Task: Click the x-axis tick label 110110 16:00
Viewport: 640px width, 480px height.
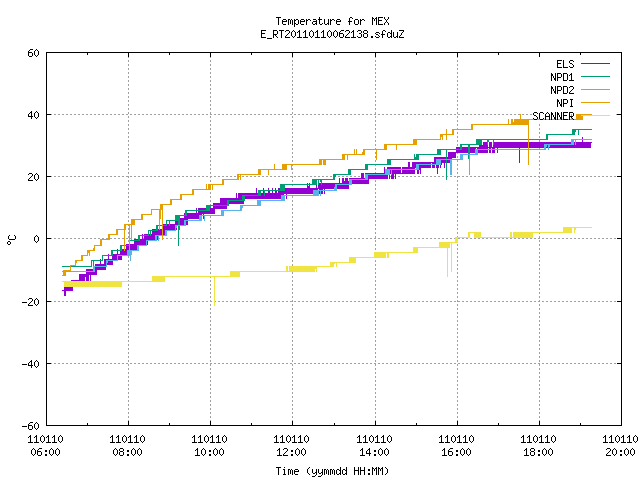Action: click(x=457, y=446)
